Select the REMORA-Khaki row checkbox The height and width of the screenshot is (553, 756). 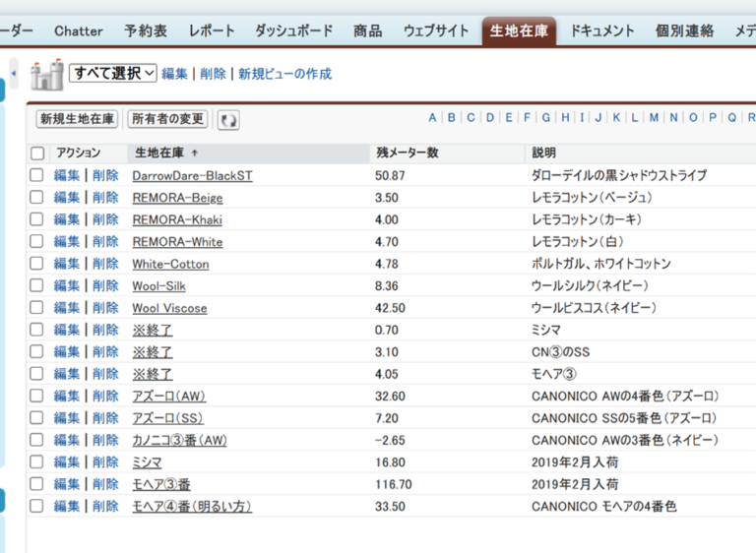tap(36, 219)
